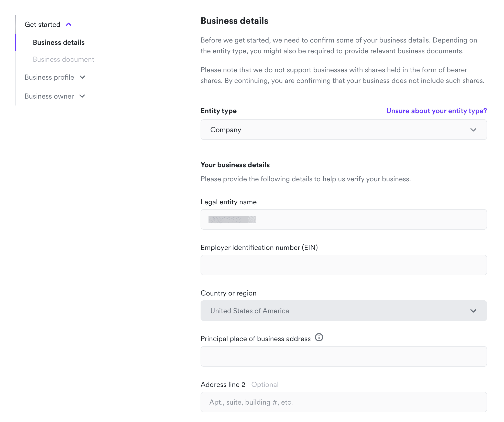This screenshot has width=504, height=422.
Task: Focus the Legal entity name field
Action: (343, 220)
